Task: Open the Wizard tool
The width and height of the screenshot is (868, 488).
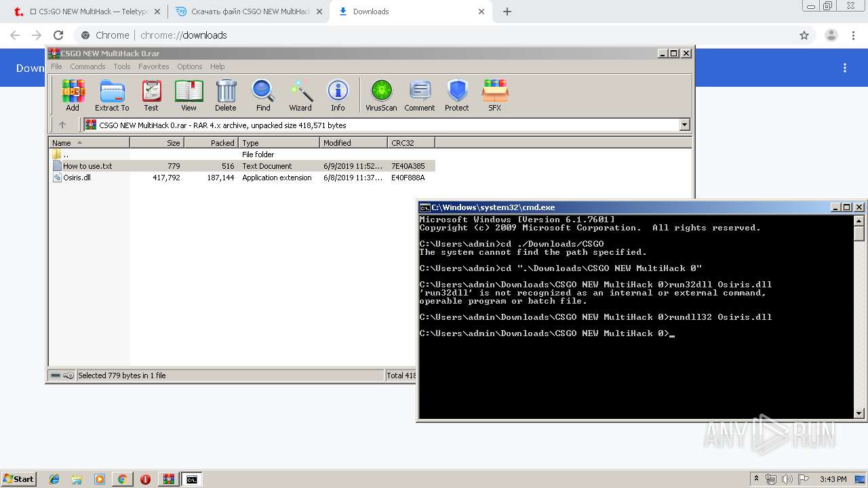Action: click(300, 95)
